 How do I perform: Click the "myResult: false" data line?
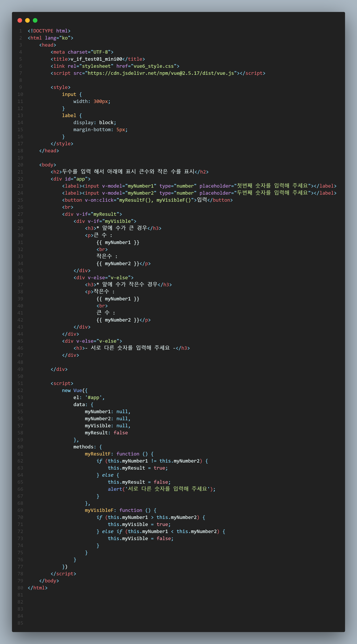click(x=106, y=433)
